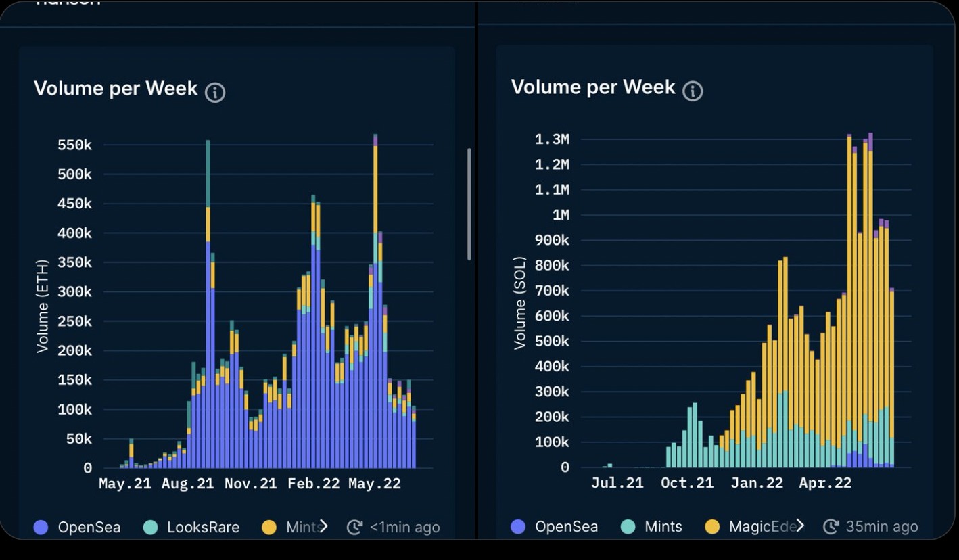Click the vertical scrollbar between the charts
This screenshot has width=959, height=560.
[469, 204]
